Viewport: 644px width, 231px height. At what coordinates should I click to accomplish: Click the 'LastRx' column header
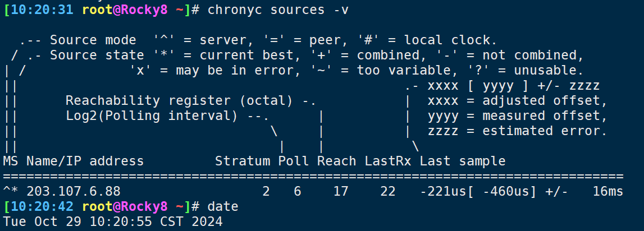[388, 161]
